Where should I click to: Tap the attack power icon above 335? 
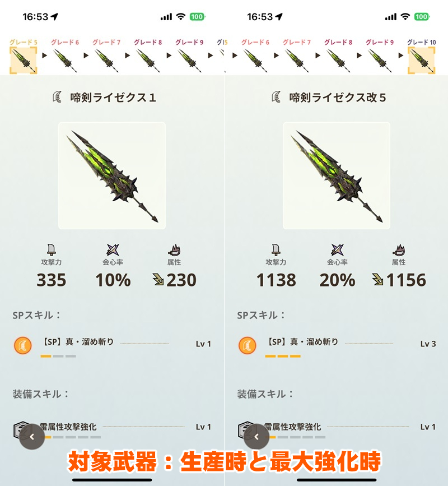(52, 249)
